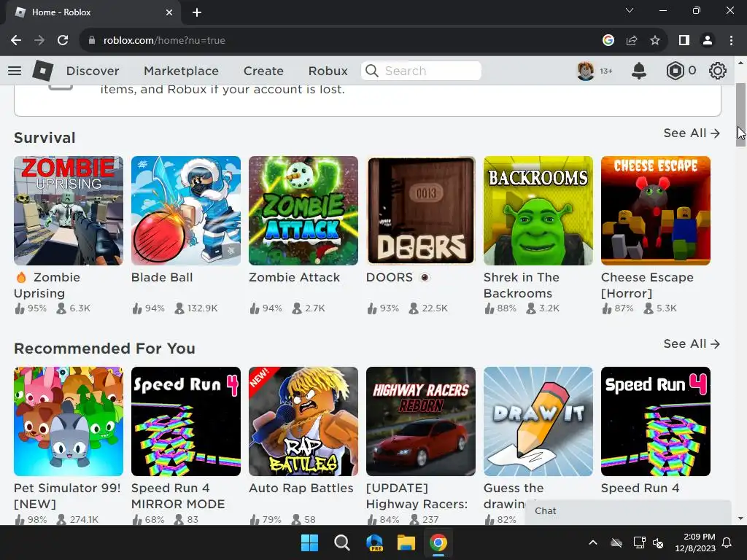Viewport: 747px width, 560px height.
Task: Go forward with the browser forward arrow
Action: coord(39,41)
